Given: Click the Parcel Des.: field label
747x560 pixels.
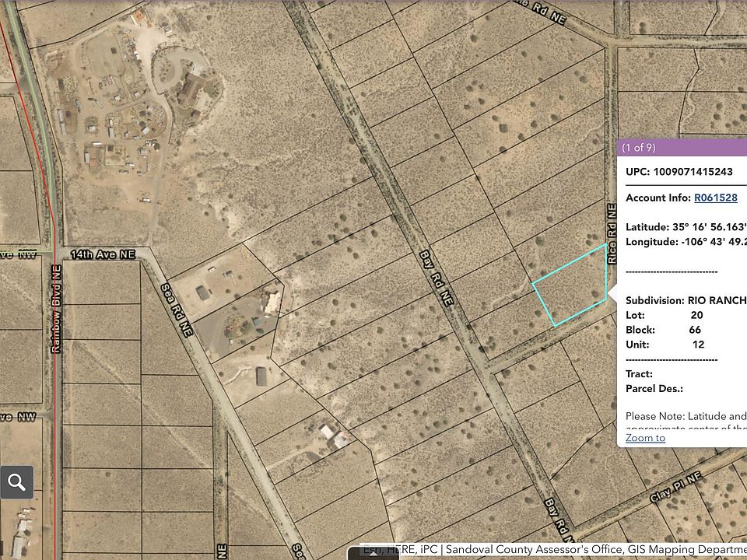Looking at the screenshot, I should pyautogui.click(x=654, y=389).
